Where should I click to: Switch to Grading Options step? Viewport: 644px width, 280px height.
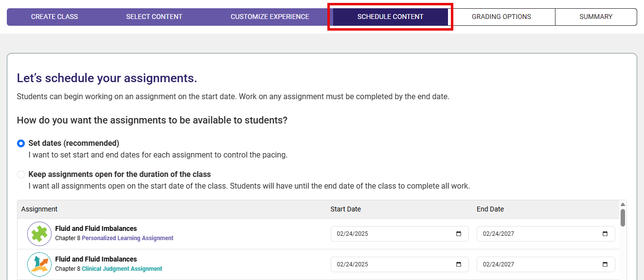coord(501,17)
